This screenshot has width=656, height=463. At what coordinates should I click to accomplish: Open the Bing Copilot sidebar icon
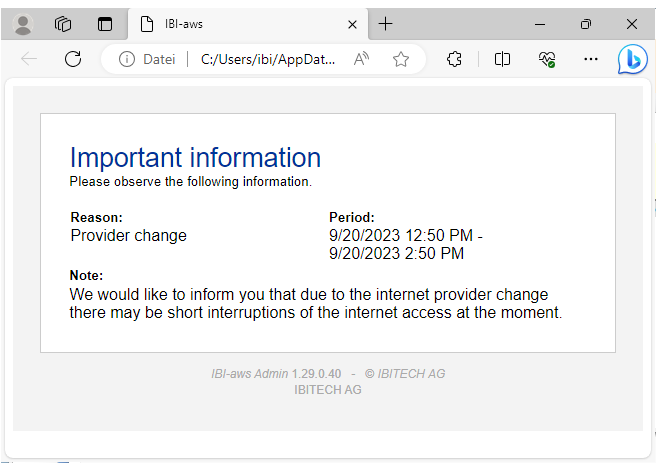[632, 60]
